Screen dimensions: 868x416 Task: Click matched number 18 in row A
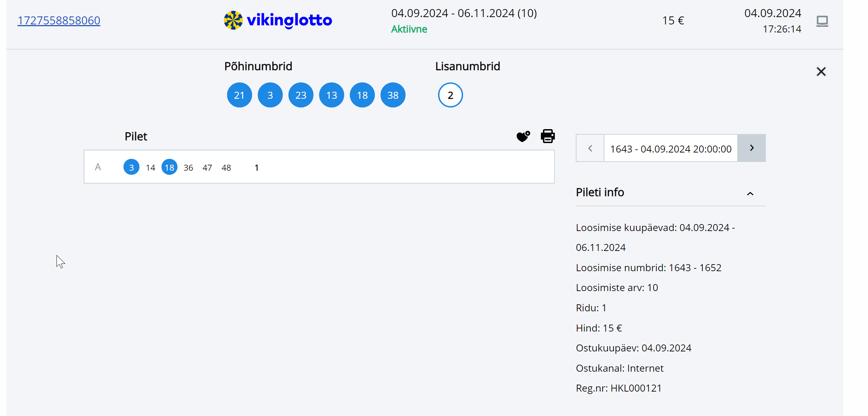coord(169,167)
